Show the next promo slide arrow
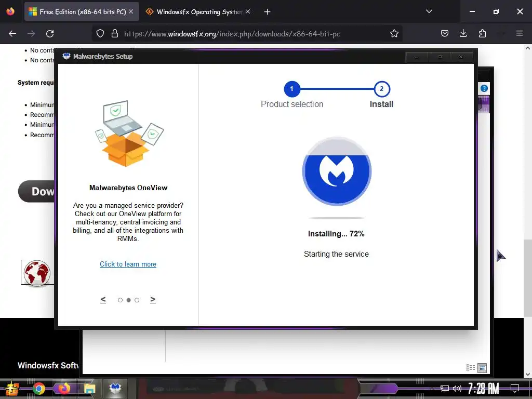Image resolution: width=532 pixels, height=399 pixels. (x=153, y=300)
